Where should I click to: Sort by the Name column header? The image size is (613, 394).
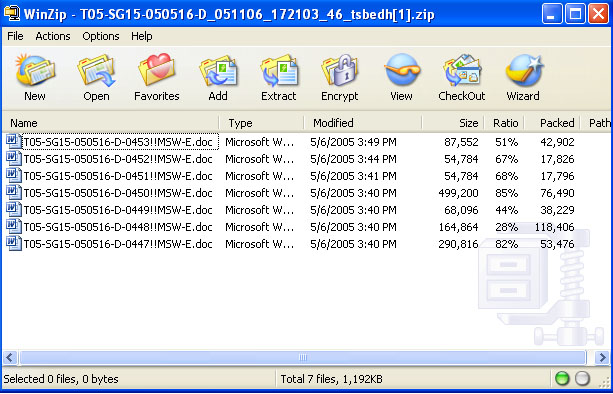coord(111,123)
